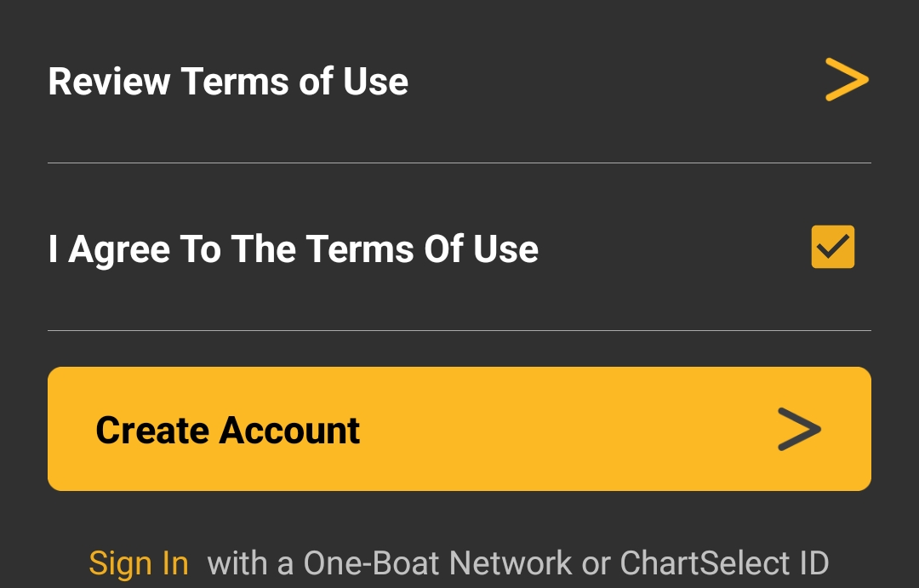Select the yellow right-arrow beside Review Terms
Viewport: 919px width, 588px height.
[847, 79]
